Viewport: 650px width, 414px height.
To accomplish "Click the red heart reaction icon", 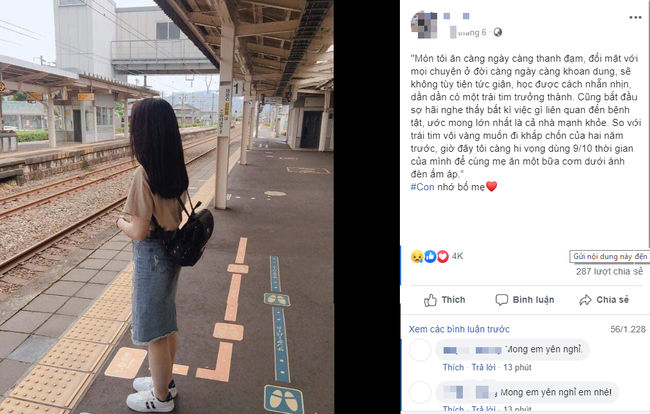I will pyautogui.click(x=443, y=257).
